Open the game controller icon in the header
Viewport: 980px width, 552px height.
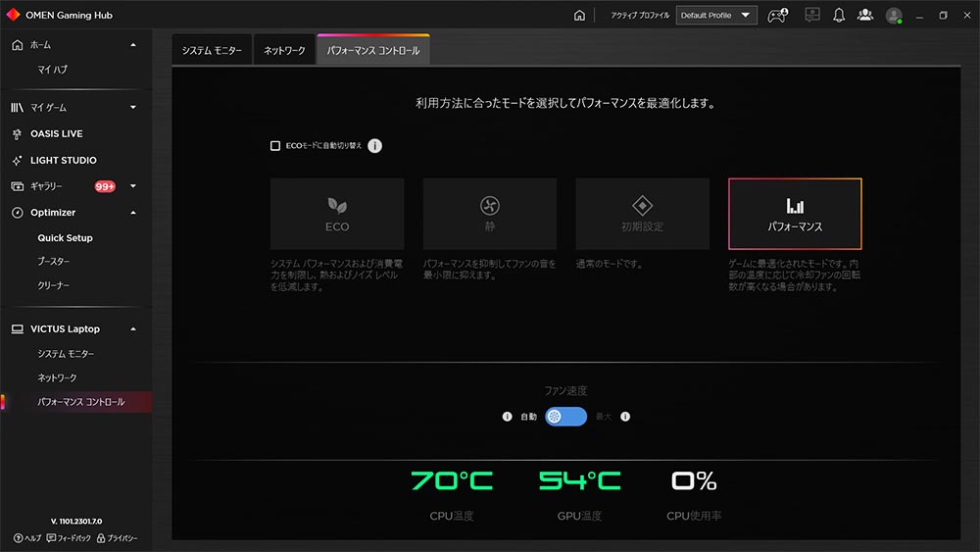click(777, 16)
